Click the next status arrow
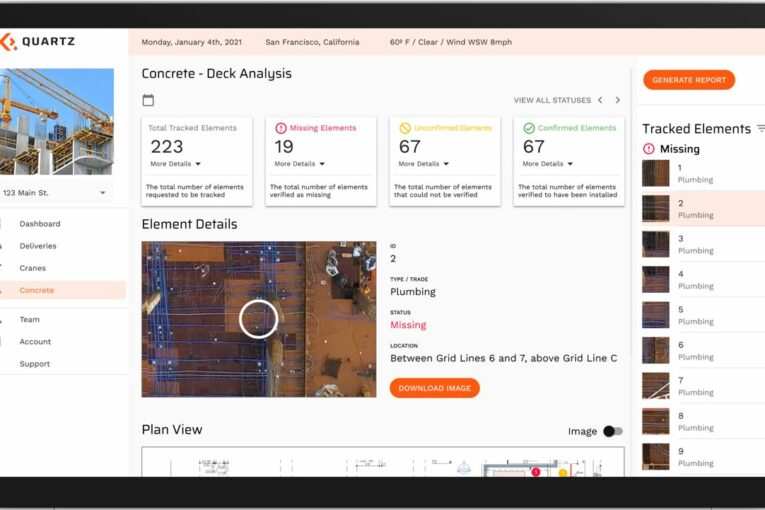The width and height of the screenshot is (765, 510). click(x=618, y=100)
